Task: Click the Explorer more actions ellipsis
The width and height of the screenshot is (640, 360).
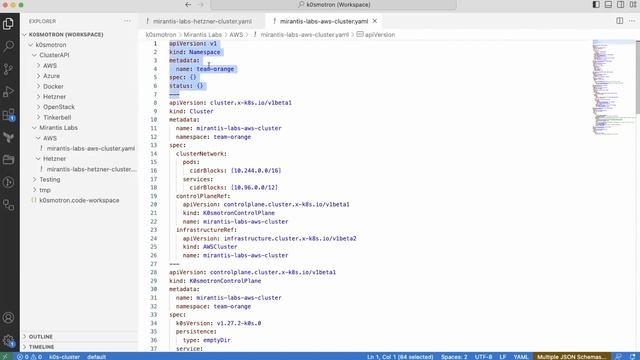Action: 127,21
